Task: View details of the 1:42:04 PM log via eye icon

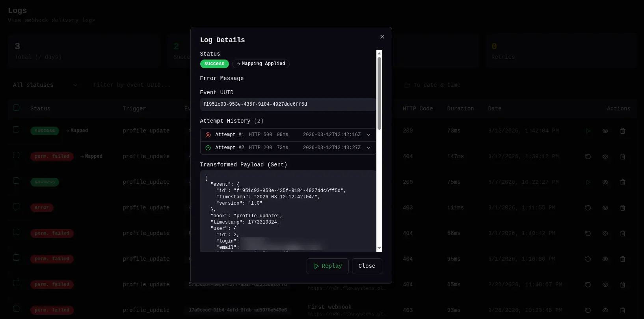Action: 605,131
